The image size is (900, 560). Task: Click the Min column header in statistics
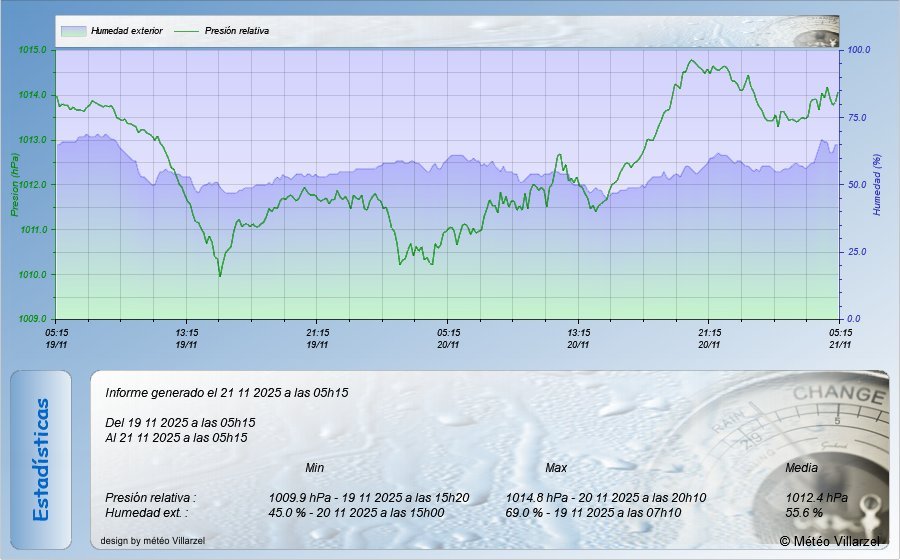coord(314,468)
